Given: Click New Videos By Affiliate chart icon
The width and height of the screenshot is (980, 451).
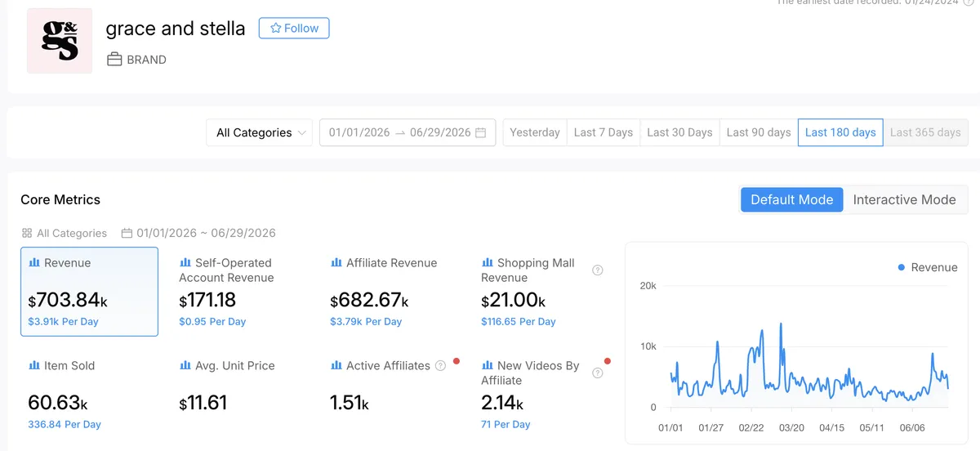Looking at the screenshot, I should [487, 366].
